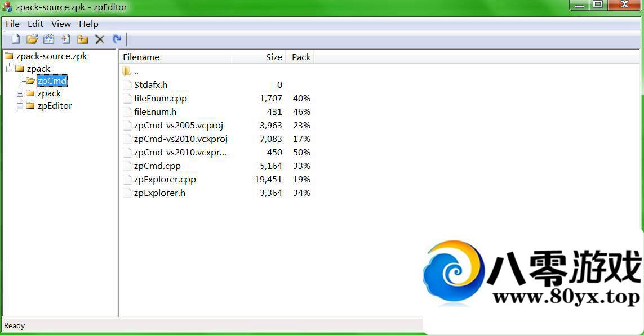Click the Open package folder icon
Viewport: 644px width, 335px height.
32,39
